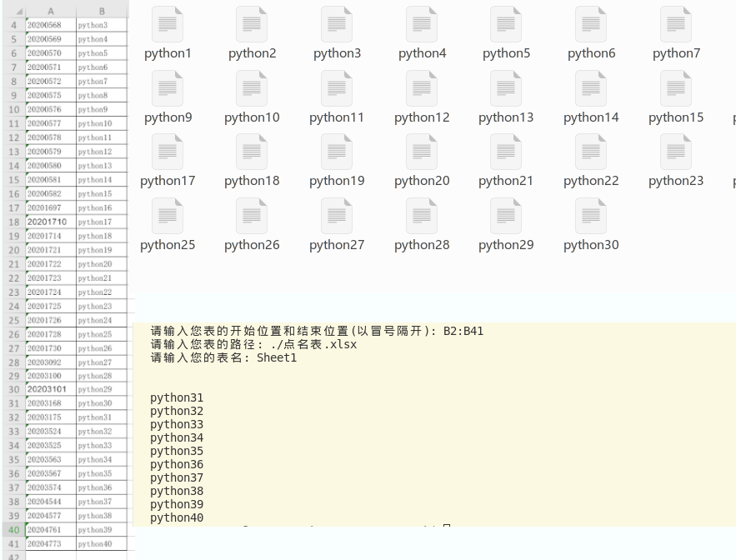Open the python26 file icon
This screenshot has width=736, height=560.
[252, 217]
